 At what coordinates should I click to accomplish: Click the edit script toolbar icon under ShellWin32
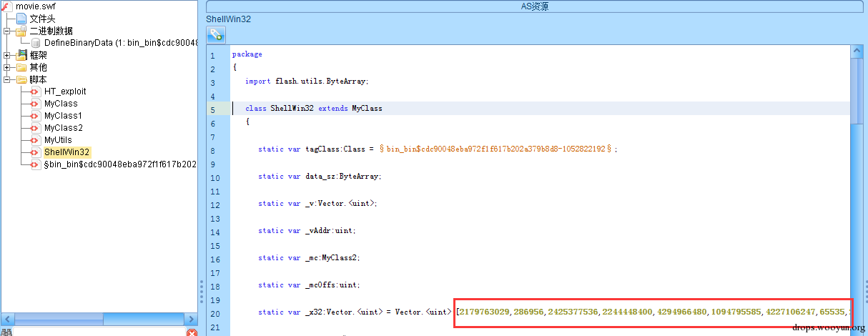point(216,34)
